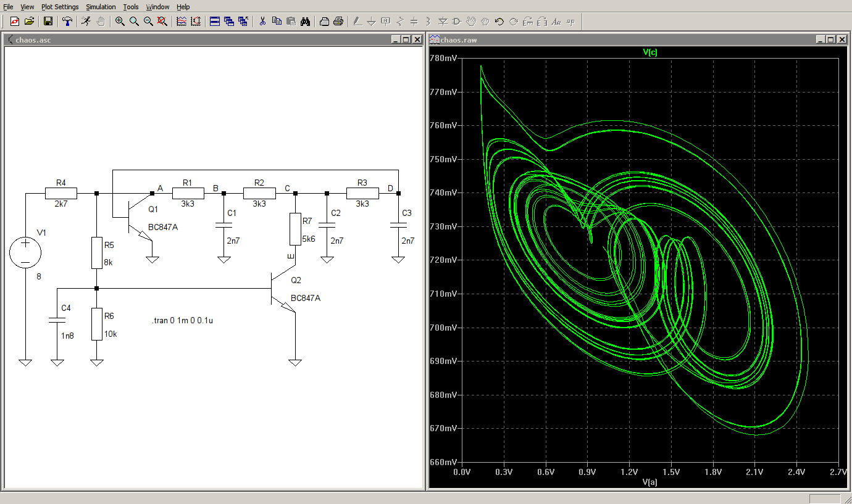Click the Cut scissors icon

(x=262, y=21)
